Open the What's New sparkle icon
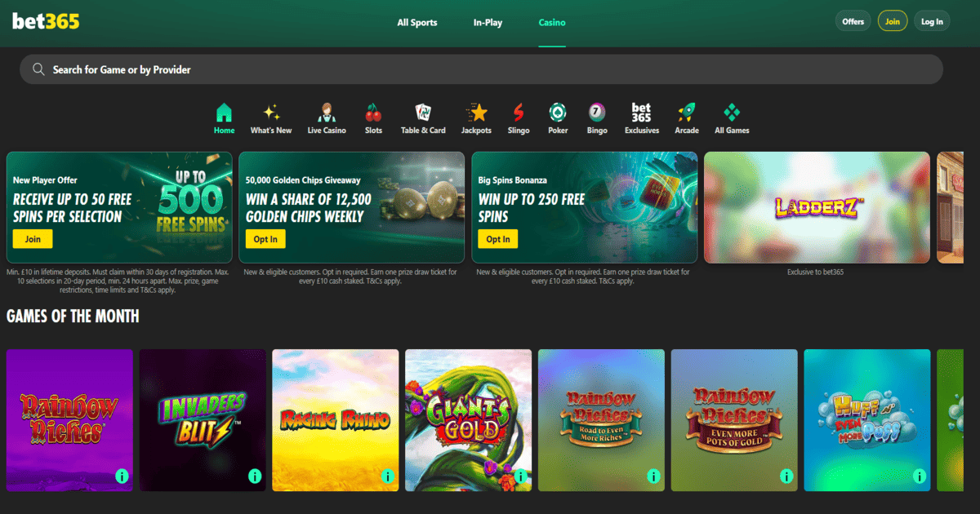This screenshot has height=514, width=980. (271, 113)
